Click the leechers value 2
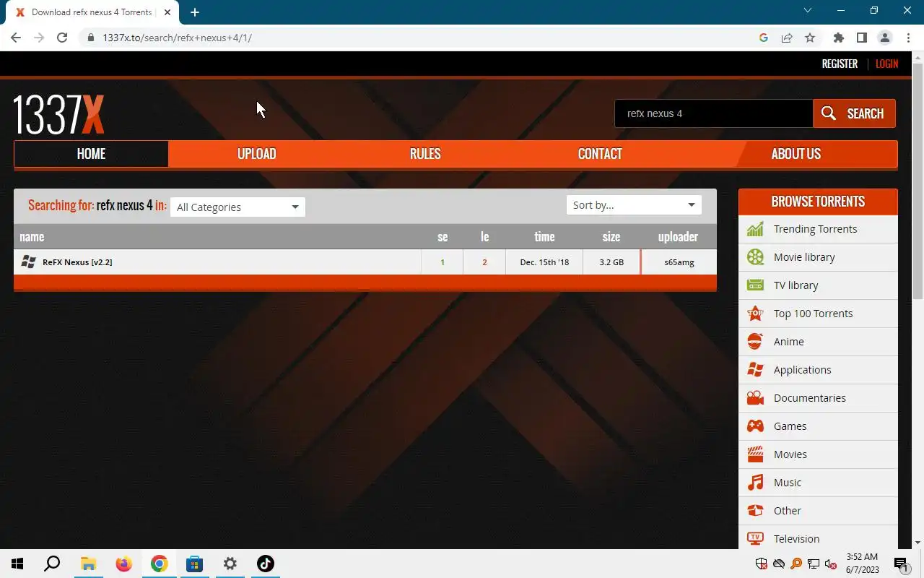924x578 pixels. [x=484, y=262]
